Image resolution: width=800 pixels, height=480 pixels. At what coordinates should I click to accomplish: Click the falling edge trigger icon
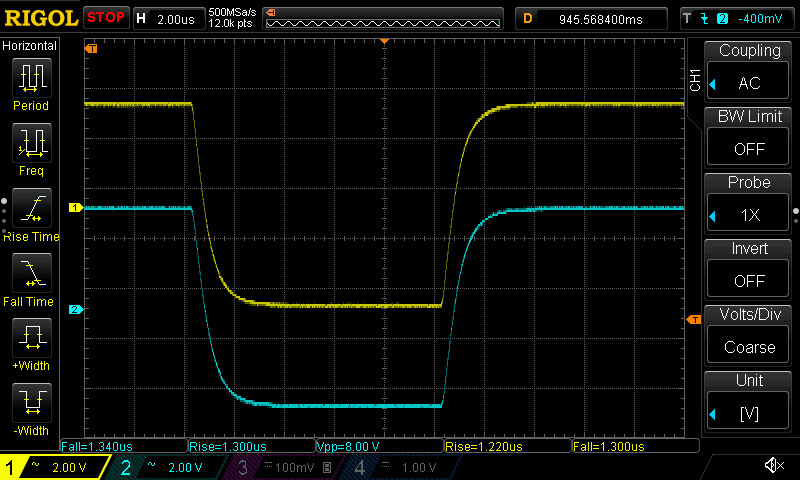[705, 19]
